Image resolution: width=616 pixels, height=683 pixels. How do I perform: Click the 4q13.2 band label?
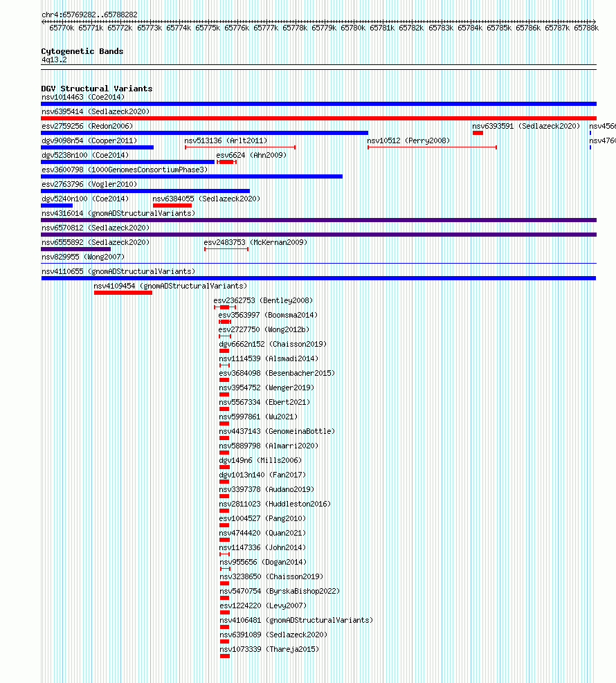point(55,60)
